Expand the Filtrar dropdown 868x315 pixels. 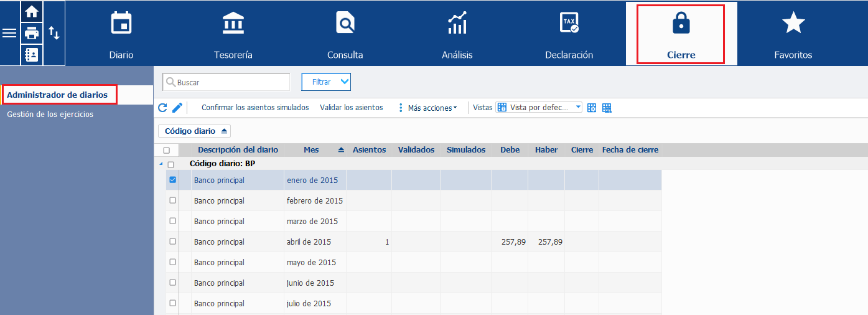327,82
